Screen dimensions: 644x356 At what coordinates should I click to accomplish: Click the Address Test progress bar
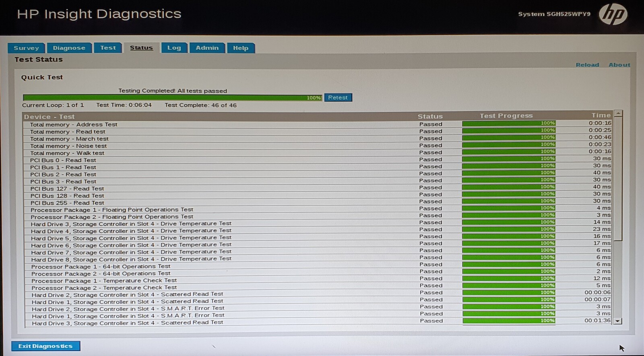509,123
